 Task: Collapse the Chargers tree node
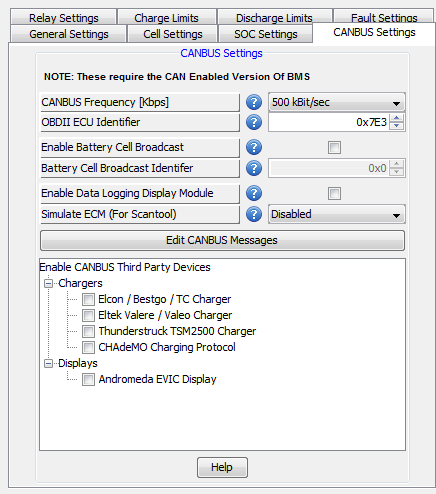pos(49,284)
